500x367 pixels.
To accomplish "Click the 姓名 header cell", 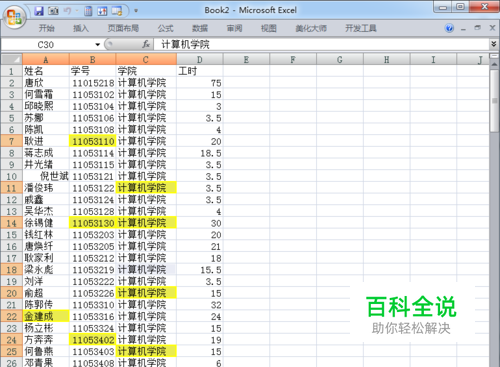I will 46,71.
